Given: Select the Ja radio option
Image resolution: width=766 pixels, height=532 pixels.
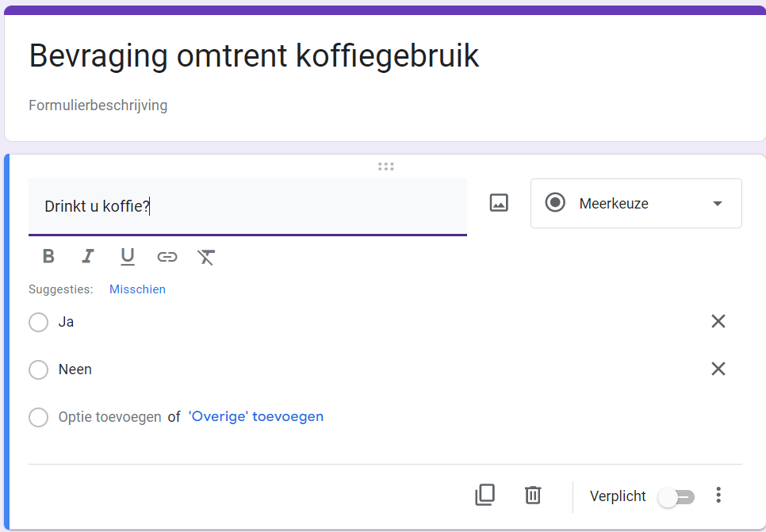Looking at the screenshot, I should point(38,323).
